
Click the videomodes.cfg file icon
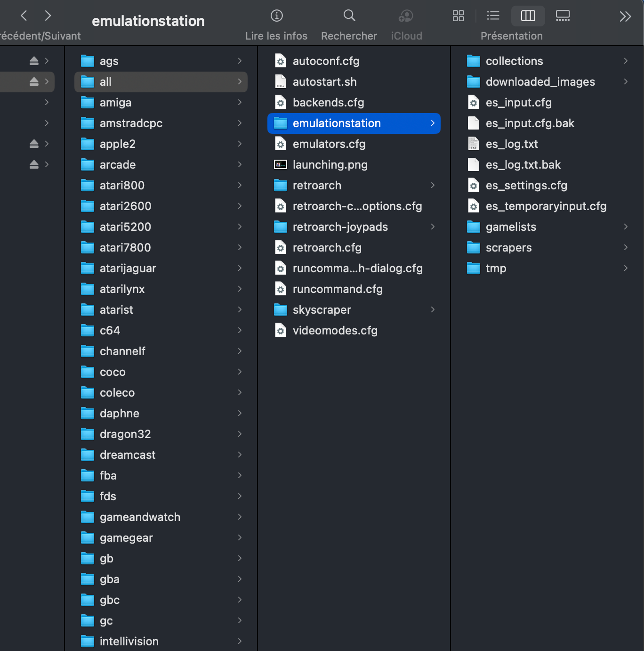(281, 330)
